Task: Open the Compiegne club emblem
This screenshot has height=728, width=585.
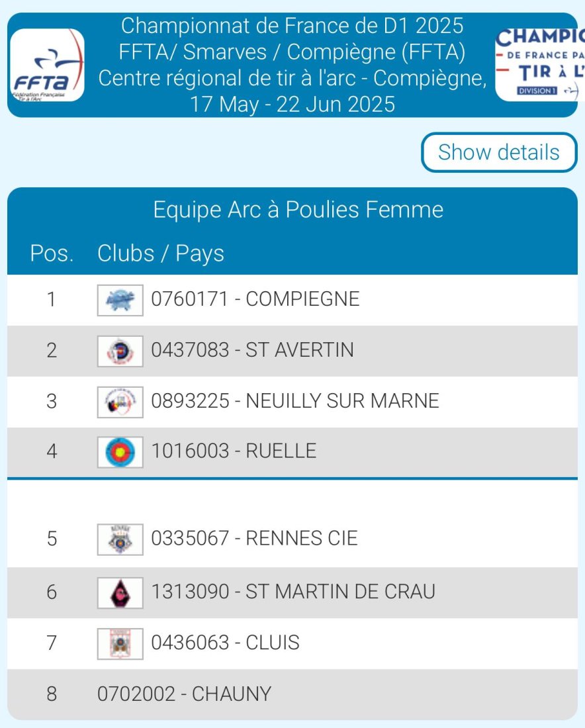Action: point(120,300)
